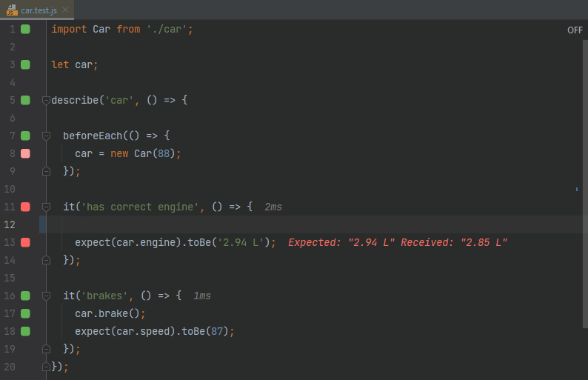The width and height of the screenshot is (588, 380).
Task: Fold the 'has correct engine' test at line 14
Action: (46, 260)
